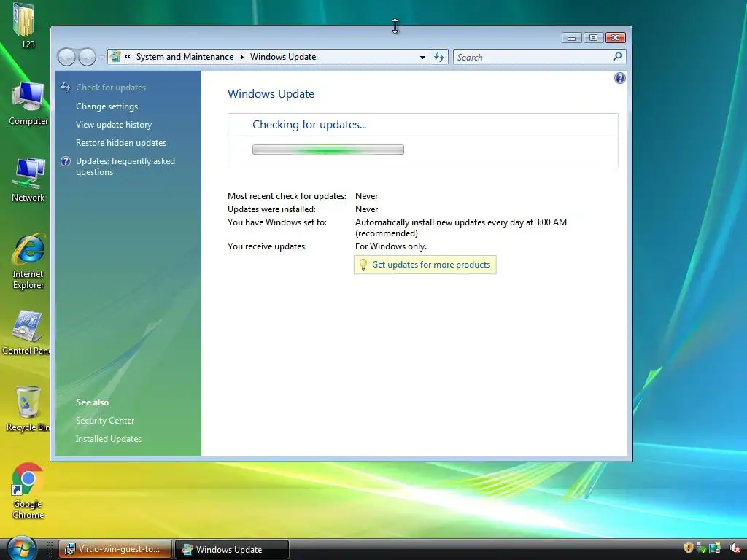The image size is (747, 560).
Task: Close the Windows Update window
Action: click(x=616, y=38)
